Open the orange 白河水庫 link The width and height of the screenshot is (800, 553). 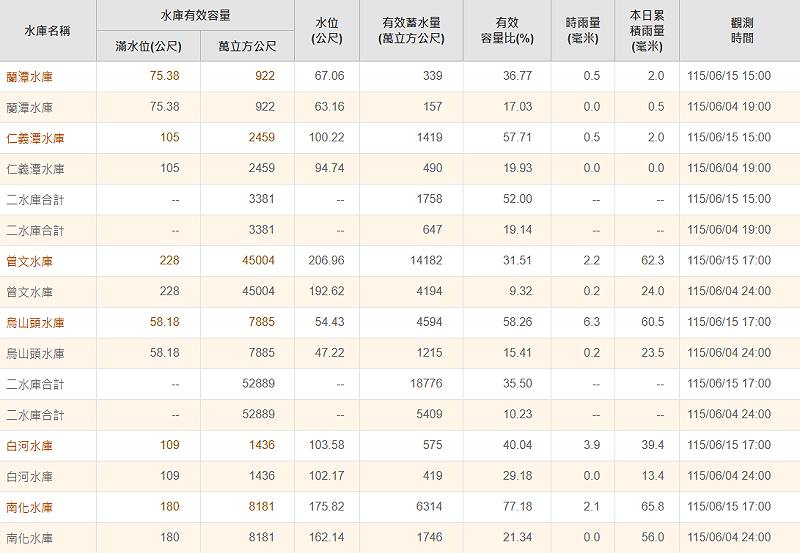30,445
